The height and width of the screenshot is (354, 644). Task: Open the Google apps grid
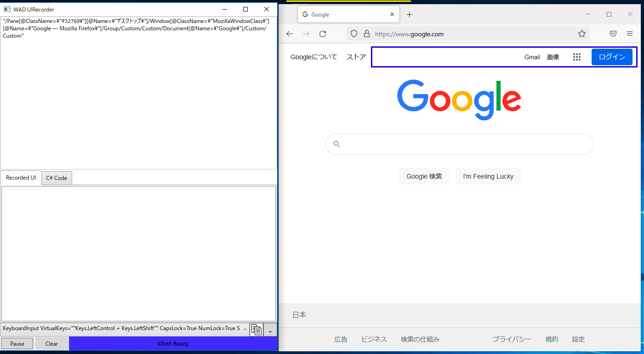(577, 56)
